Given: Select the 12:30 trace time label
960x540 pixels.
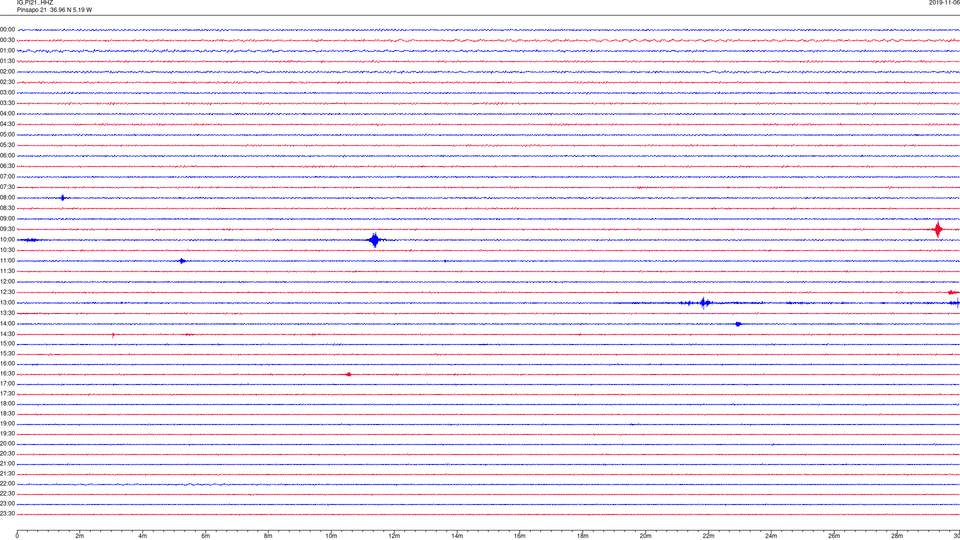Looking at the screenshot, I should (7, 292).
